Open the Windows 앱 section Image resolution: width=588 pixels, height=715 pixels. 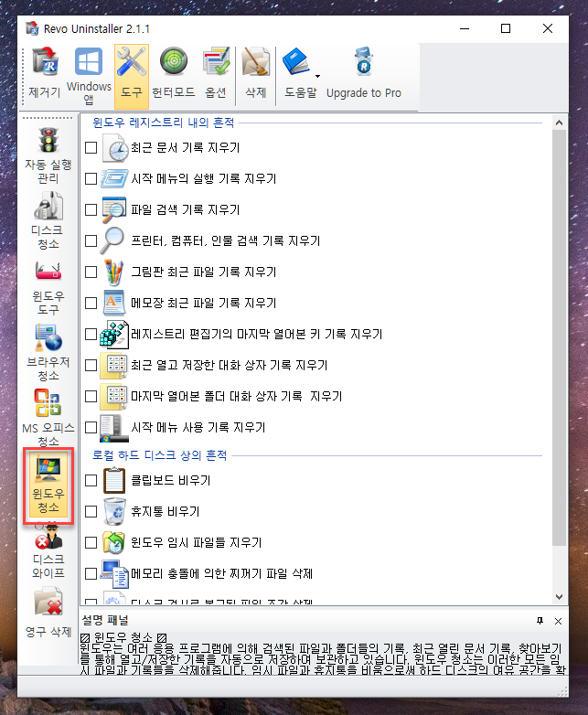point(89,76)
